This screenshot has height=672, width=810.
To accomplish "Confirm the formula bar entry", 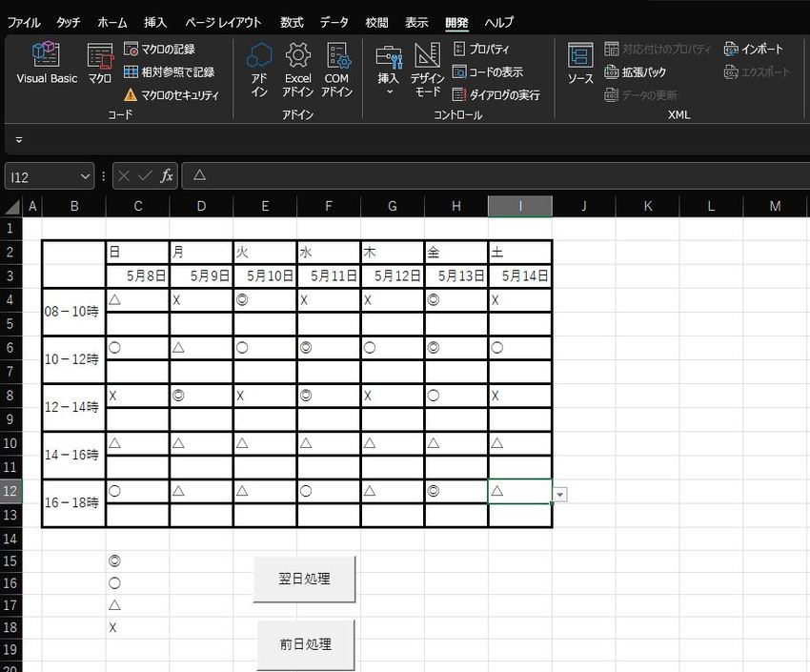I will (145, 176).
